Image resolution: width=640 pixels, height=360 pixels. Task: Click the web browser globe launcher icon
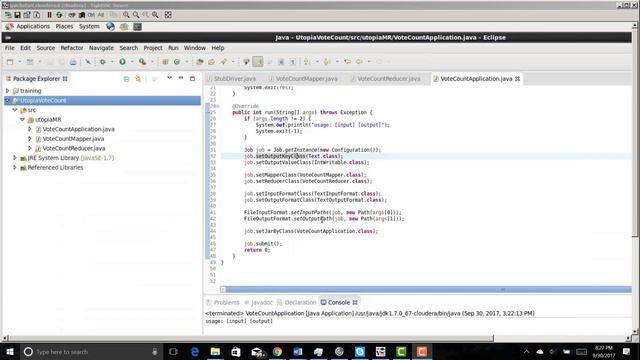coord(110,27)
